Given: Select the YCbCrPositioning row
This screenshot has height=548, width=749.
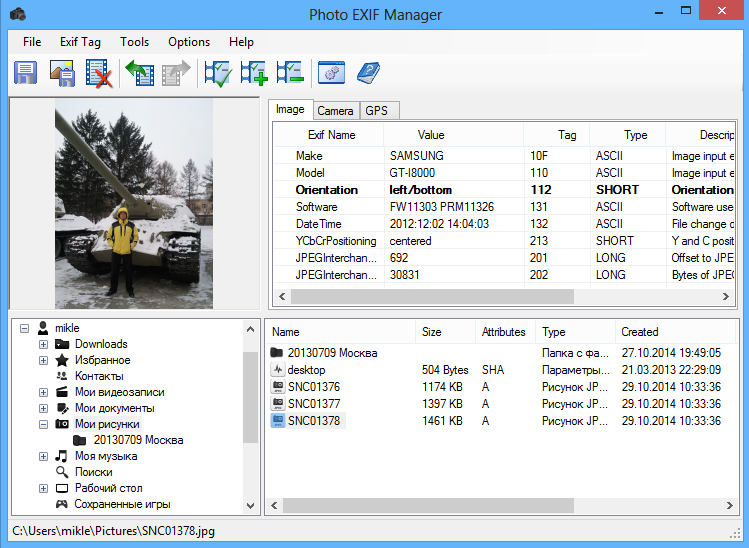Looking at the screenshot, I should click(504, 241).
